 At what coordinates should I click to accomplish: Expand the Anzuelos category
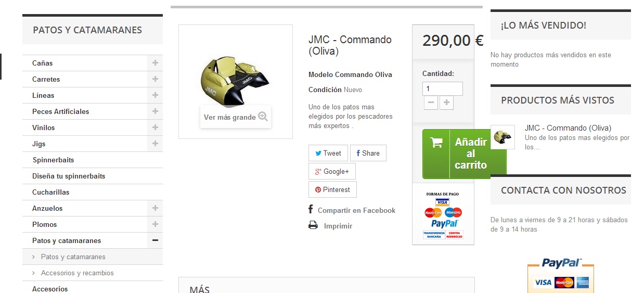pyautogui.click(x=155, y=208)
